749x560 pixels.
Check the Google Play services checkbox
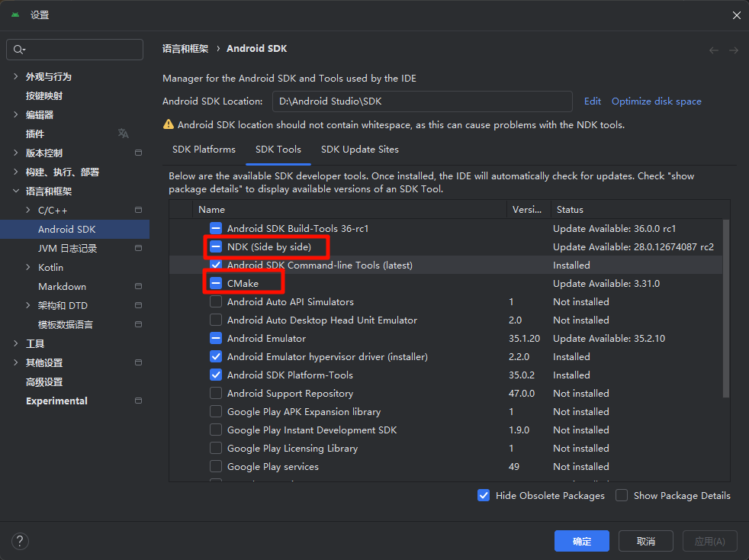tap(216, 466)
